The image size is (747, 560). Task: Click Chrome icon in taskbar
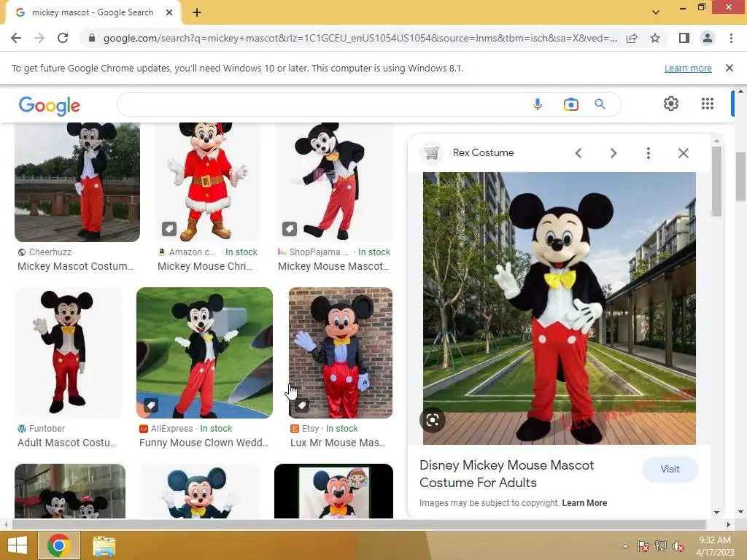(x=59, y=545)
